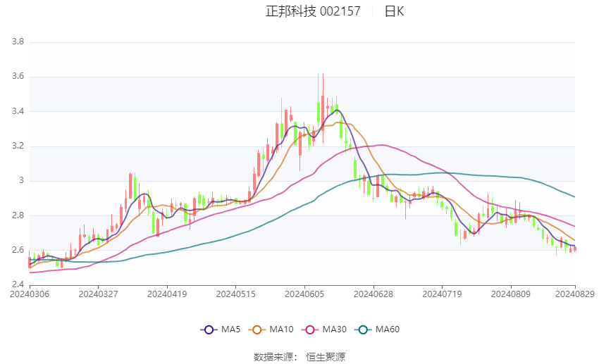Click the chart title 正邦科技 002157

point(313,11)
